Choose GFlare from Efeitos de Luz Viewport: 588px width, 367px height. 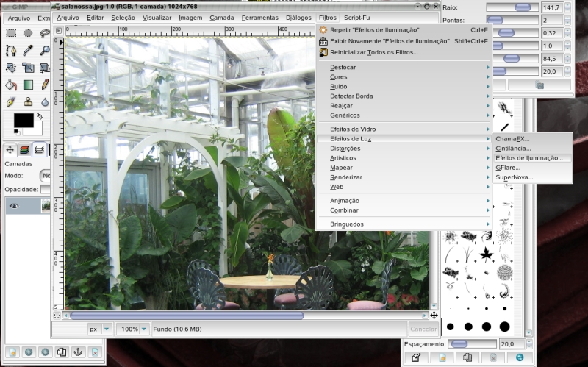(532, 168)
